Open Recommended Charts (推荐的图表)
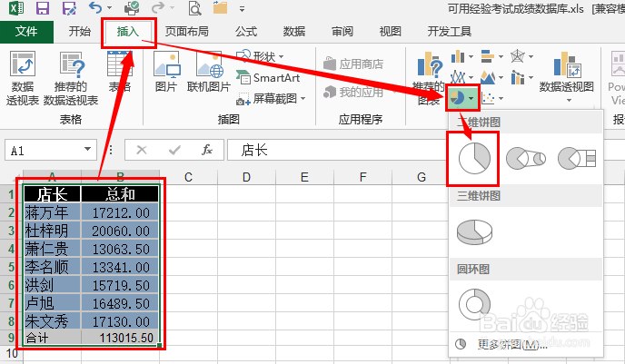Screen dimensions: 625x364 (x=428, y=78)
